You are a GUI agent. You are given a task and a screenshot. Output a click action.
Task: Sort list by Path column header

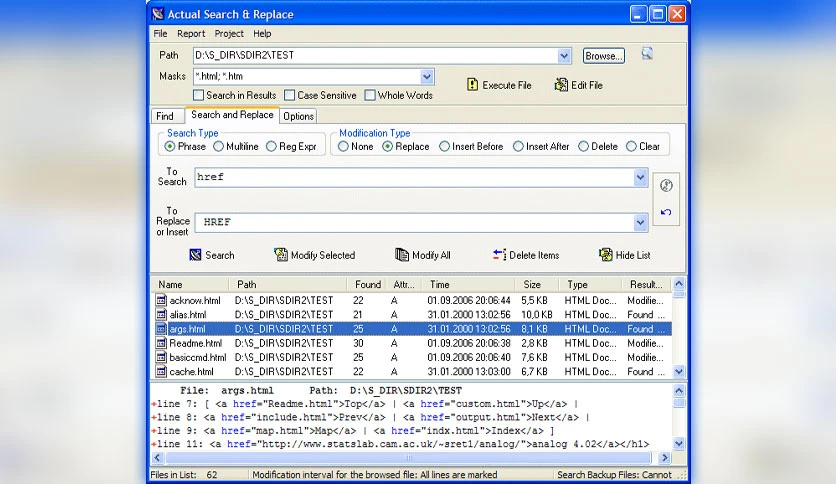point(288,285)
